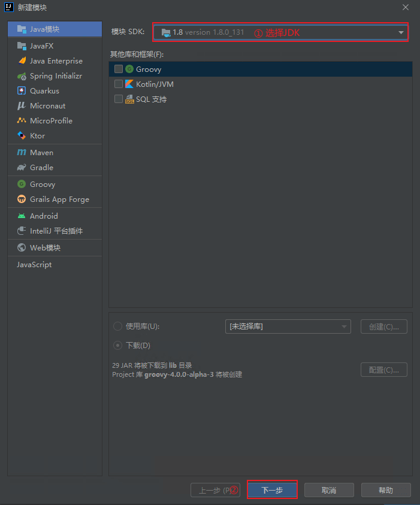Enable the Groovy framework checkbox

point(119,69)
